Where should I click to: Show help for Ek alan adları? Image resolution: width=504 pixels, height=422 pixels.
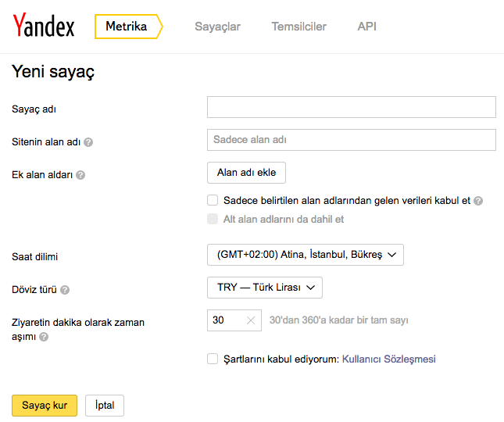[80, 175]
